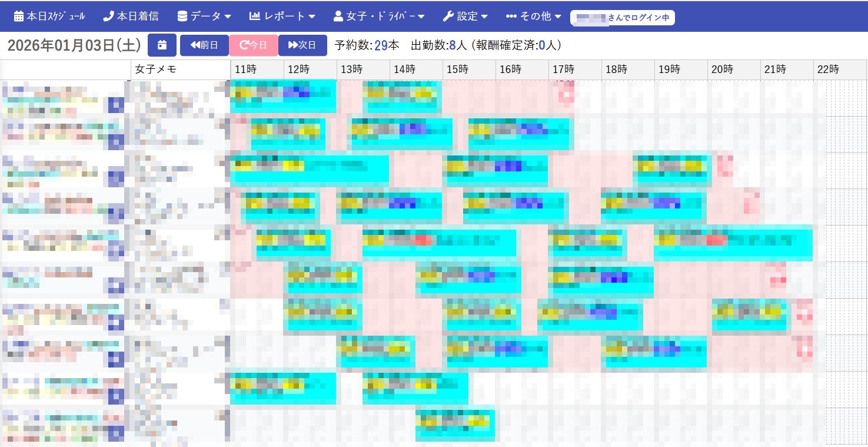Image resolution: width=868 pixels, height=447 pixels.
Task: Select the 22時 time column header
Action: pos(827,69)
